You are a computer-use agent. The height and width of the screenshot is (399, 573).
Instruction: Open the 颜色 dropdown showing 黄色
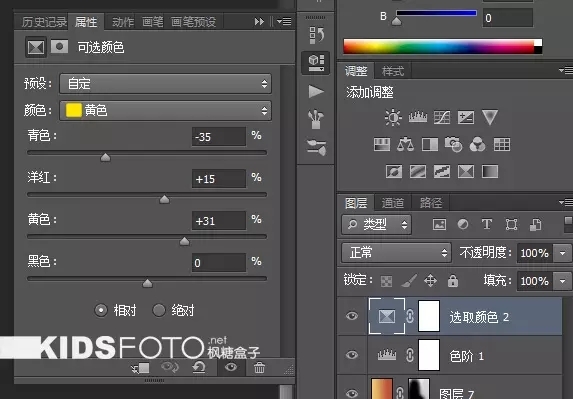click(x=165, y=110)
